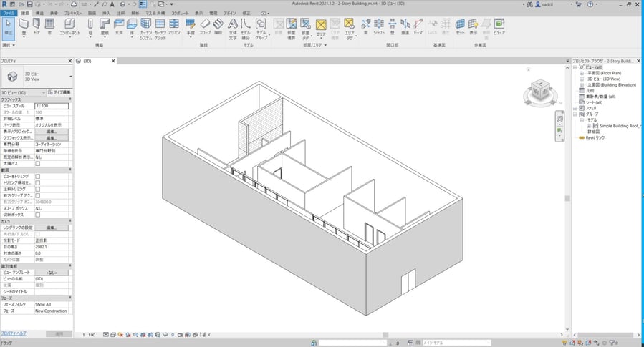This screenshot has height=347, width=644.
Task: Click the Print icon in quick access toolbar
Action: click(74, 4)
